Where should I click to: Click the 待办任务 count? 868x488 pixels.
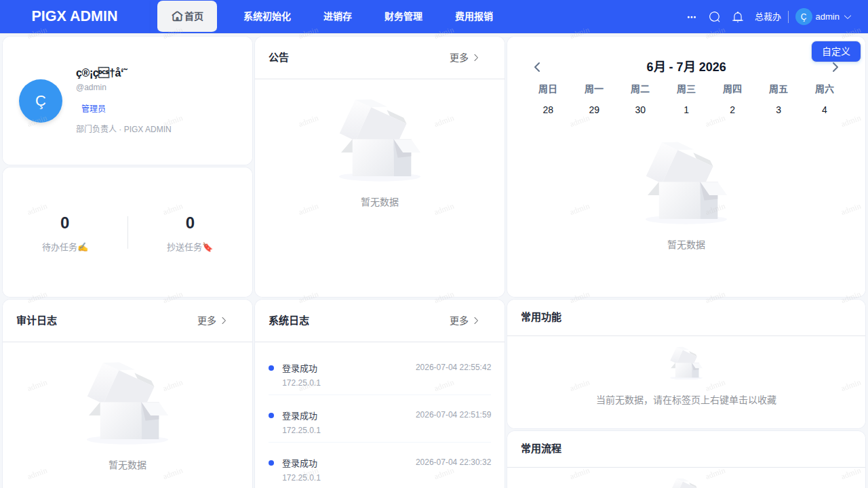point(65,223)
